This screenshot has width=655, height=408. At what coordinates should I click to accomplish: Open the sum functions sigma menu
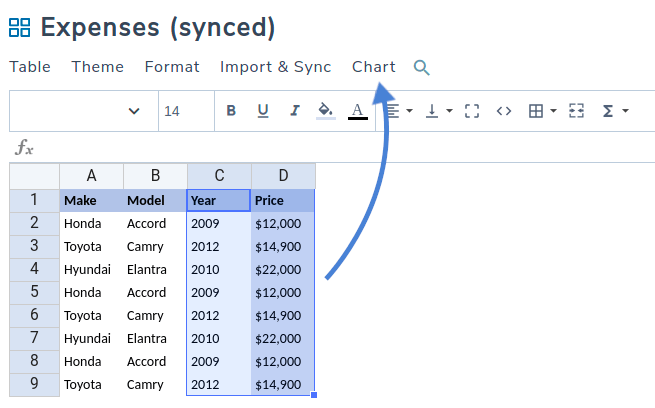pos(613,111)
